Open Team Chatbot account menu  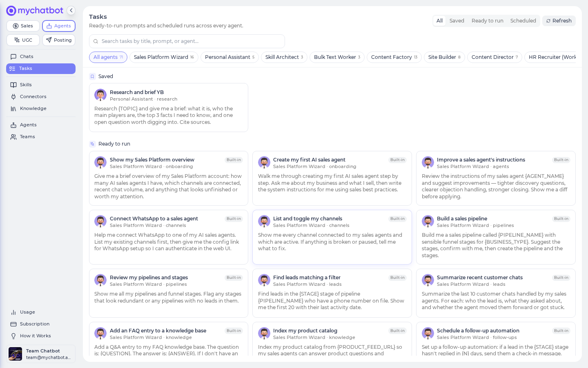tap(41, 354)
